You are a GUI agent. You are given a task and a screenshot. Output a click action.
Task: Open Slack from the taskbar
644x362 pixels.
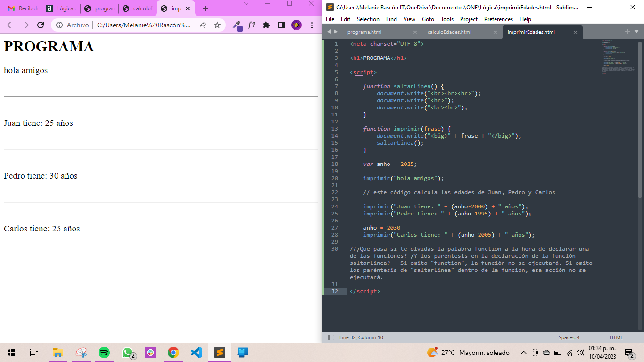pyautogui.click(x=150, y=353)
